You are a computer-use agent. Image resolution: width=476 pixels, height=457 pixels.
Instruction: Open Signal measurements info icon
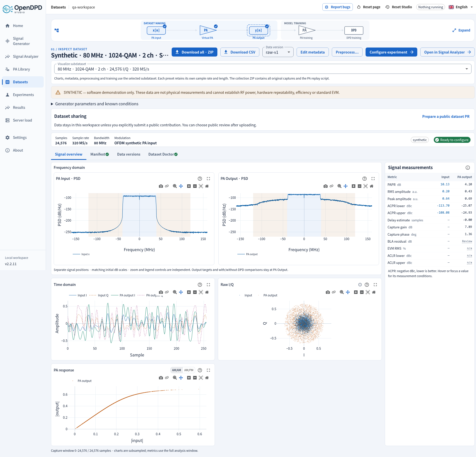pyautogui.click(x=468, y=168)
